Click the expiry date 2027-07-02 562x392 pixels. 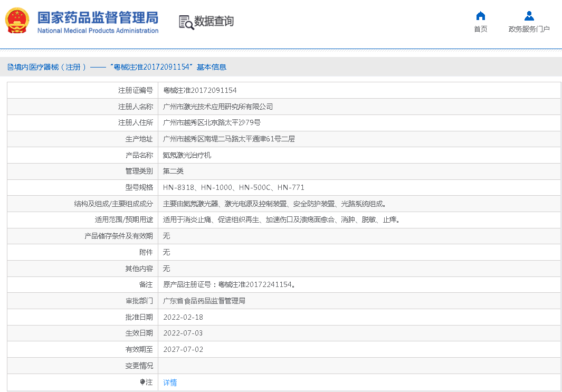(183, 349)
